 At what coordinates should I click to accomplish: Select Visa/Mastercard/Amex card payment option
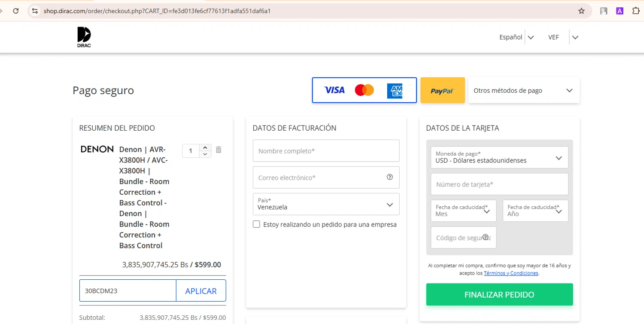coord(364,90)
